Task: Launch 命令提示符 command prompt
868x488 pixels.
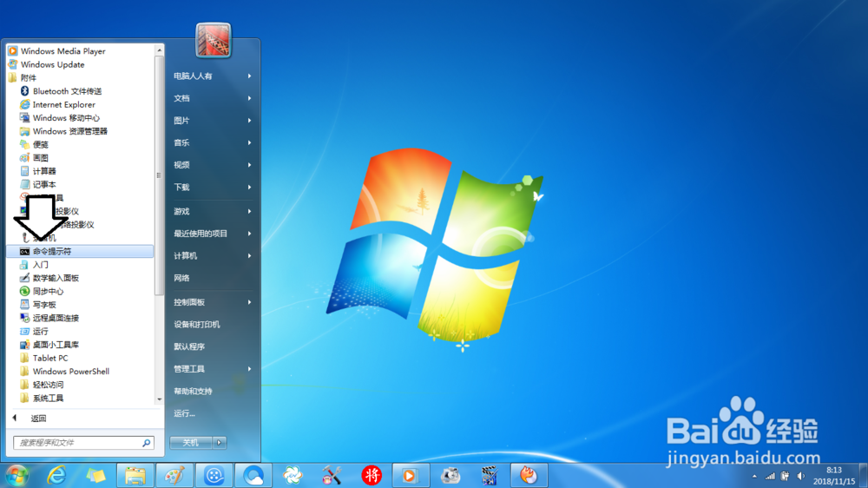Action: coord(80,252)
